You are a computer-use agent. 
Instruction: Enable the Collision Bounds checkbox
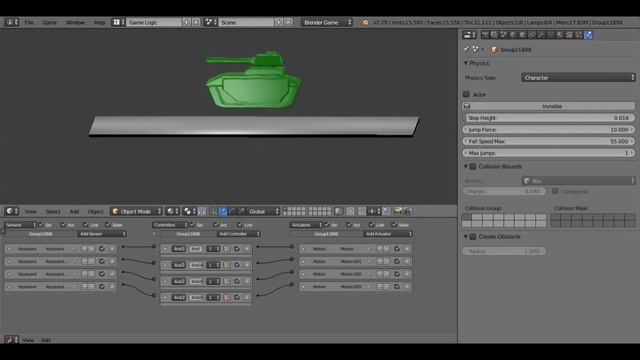473,167
